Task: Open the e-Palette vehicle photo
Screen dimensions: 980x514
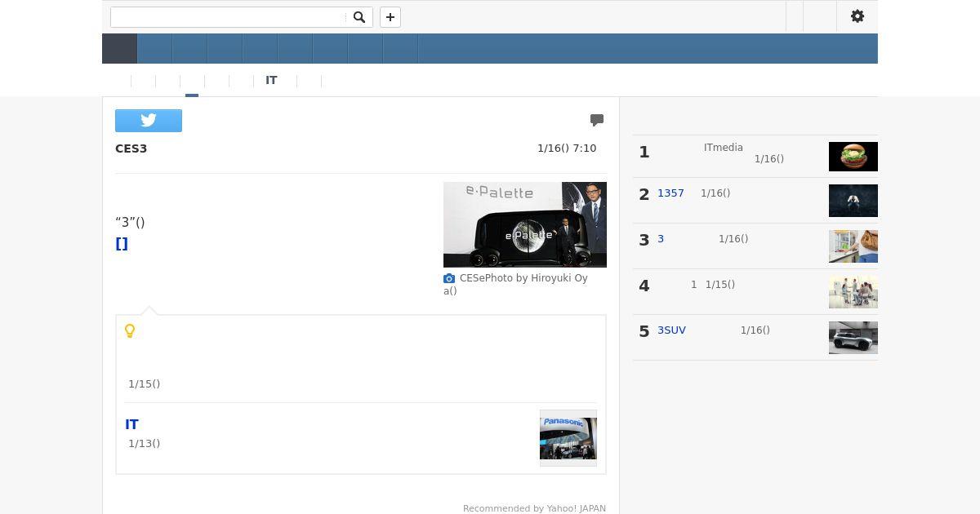Action: (x=525, y=224)
